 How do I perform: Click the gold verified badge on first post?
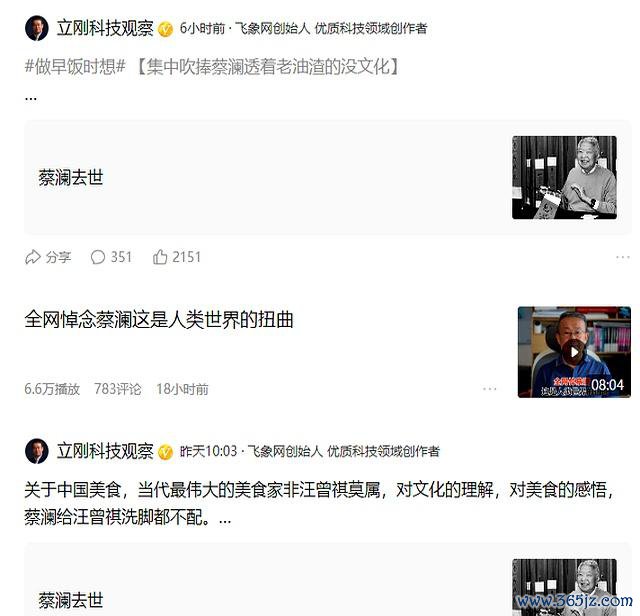[x=165, y=29]
